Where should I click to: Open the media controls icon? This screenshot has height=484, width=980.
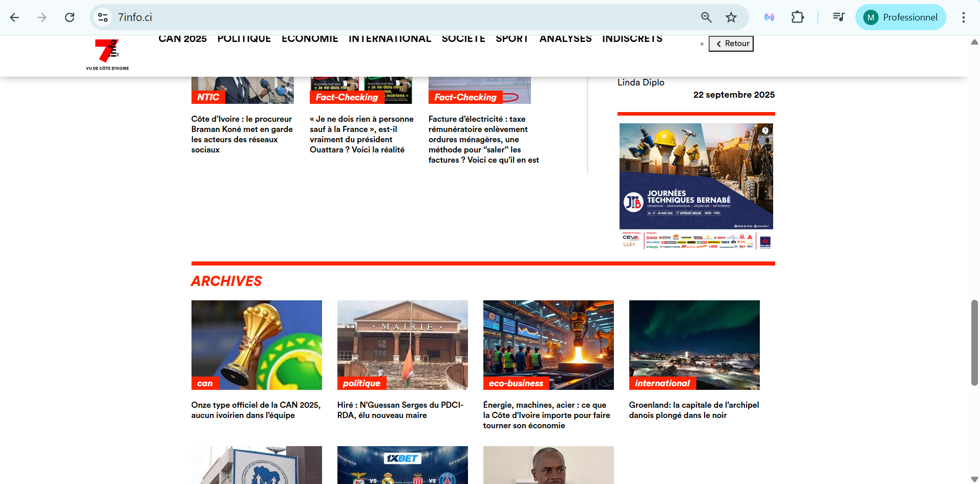pyautogui.click(x=838, y=17)
